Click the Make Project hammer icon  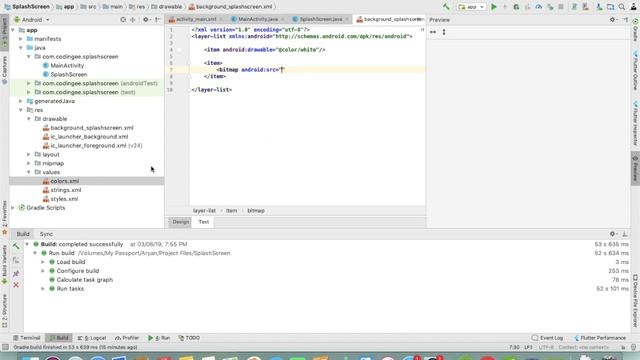[446, 7]
